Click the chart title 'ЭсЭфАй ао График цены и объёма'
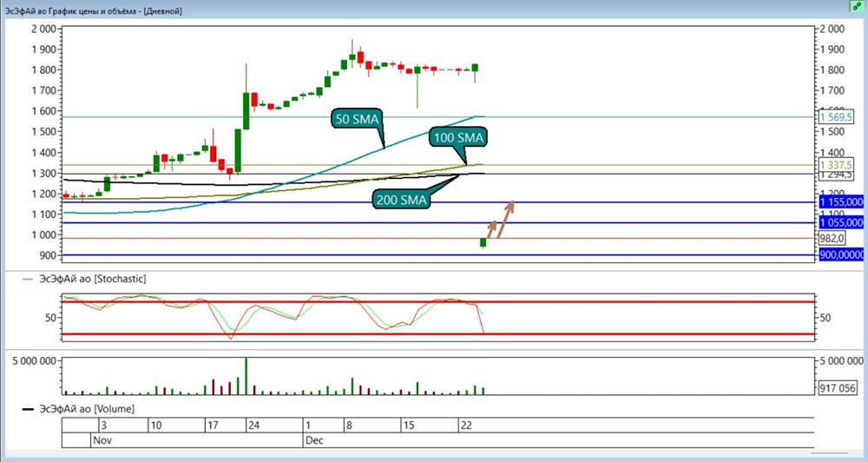Image resolution: width=868 pixels, height=462 pixels. 71,10
